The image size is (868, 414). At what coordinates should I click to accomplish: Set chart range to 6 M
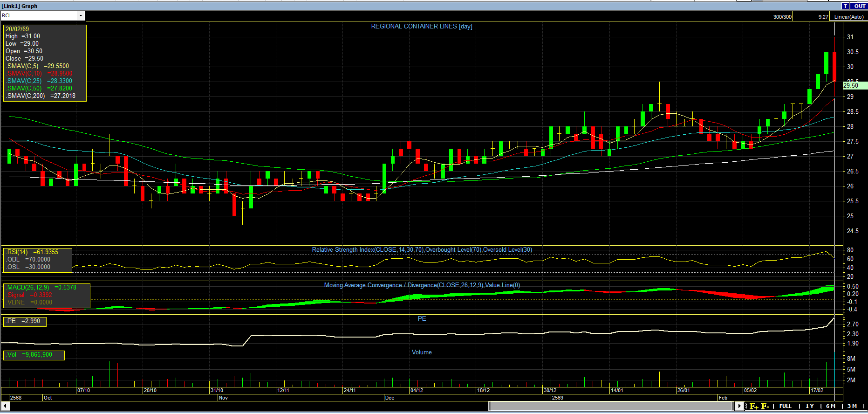pyautogui.click(x=831, y=406)
